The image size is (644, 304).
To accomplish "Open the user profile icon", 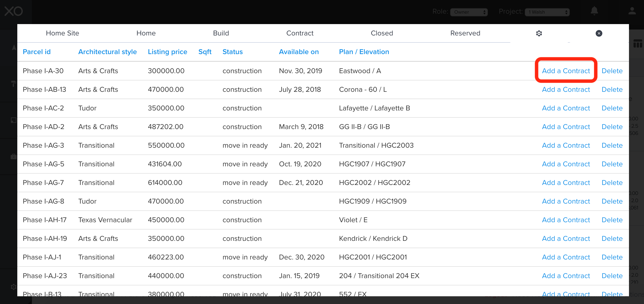I will (x=632, y=11).
